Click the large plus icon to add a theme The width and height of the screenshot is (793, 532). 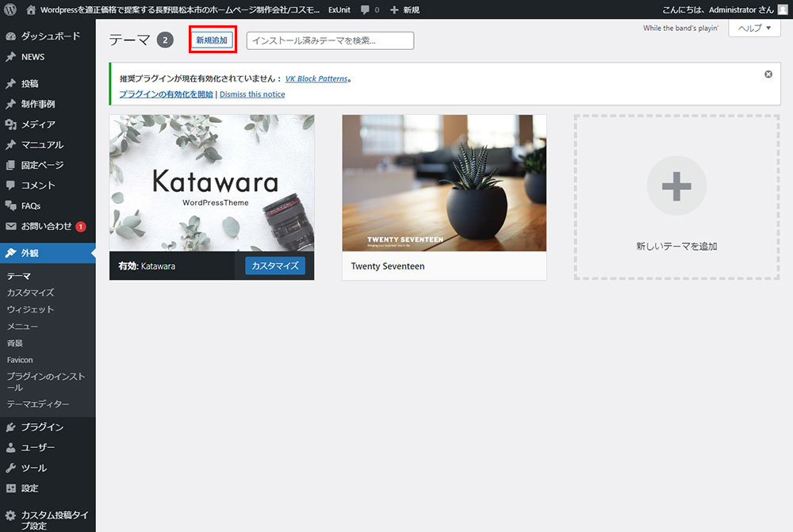point(676,186)
